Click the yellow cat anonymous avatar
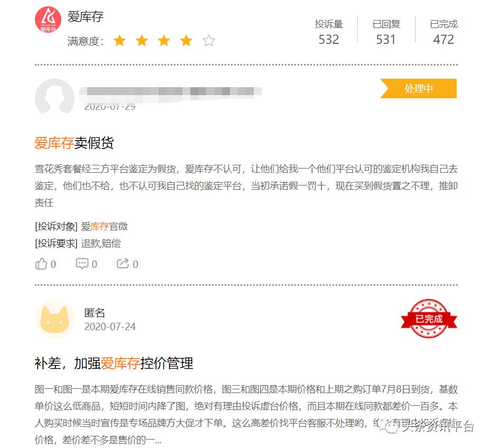The image size is (490, 448). [x=54, y=319]
